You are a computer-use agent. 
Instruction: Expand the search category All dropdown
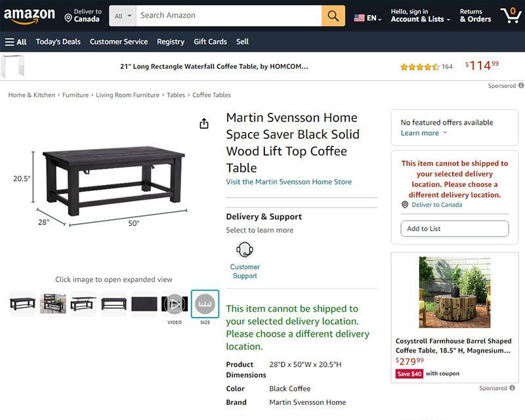123,16
